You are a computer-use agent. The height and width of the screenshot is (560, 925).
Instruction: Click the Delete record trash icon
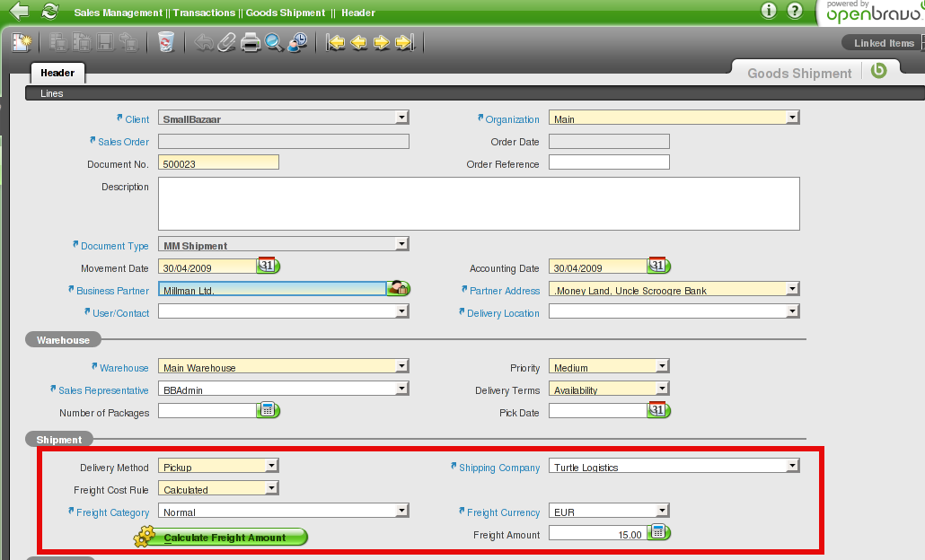(x=166, y=42)
